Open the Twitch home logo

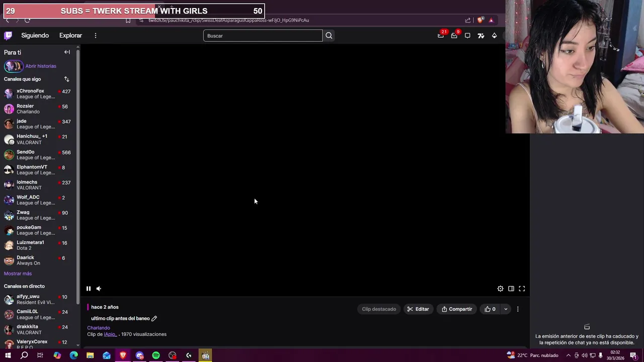coord(8,35)
